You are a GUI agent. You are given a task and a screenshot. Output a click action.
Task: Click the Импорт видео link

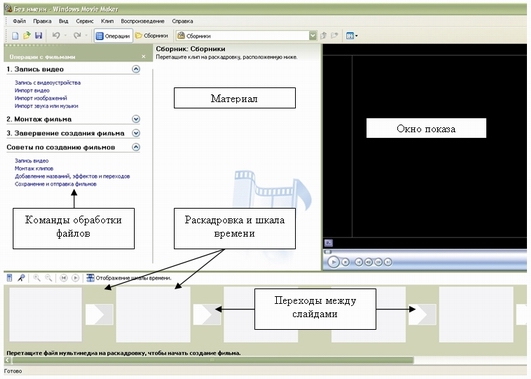[32, 90]
